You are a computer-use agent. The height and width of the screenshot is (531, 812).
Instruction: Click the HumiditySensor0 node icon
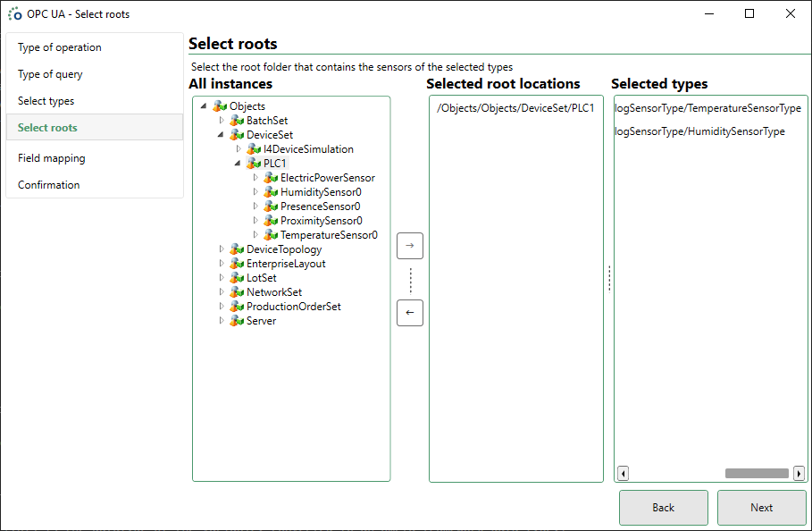click(271, 192)
